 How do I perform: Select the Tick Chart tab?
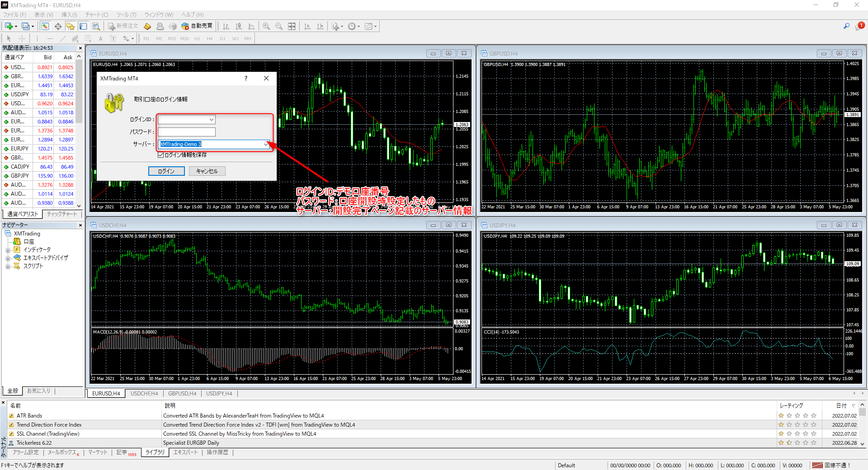point(62,214)
